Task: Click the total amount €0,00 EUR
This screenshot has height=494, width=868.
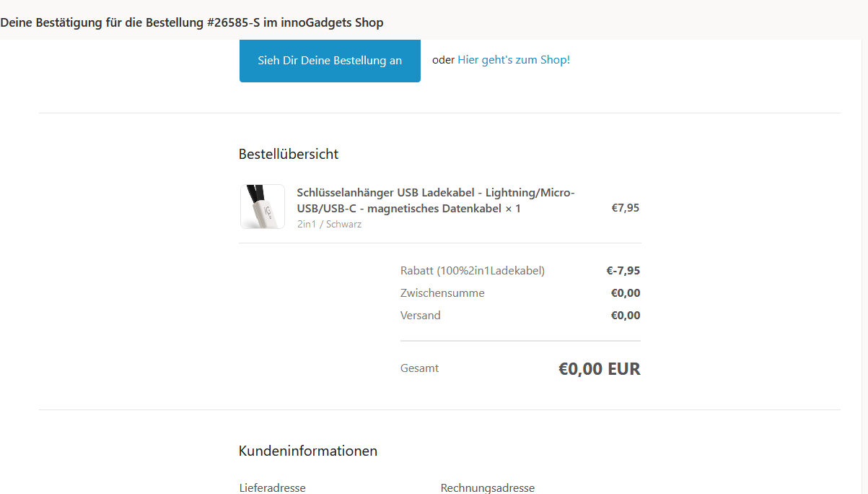Action: click(599, 369)
